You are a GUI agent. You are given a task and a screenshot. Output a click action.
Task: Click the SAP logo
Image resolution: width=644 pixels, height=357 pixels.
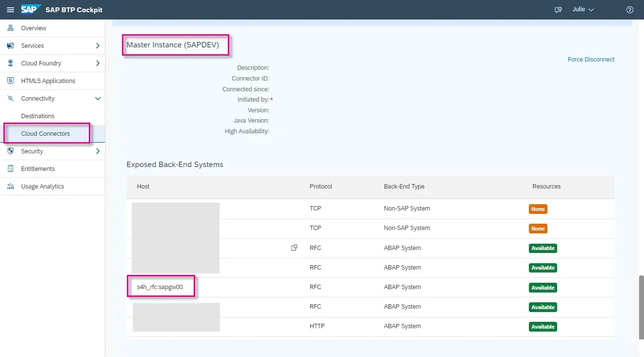pyautogui.click(x=31, y=10)
